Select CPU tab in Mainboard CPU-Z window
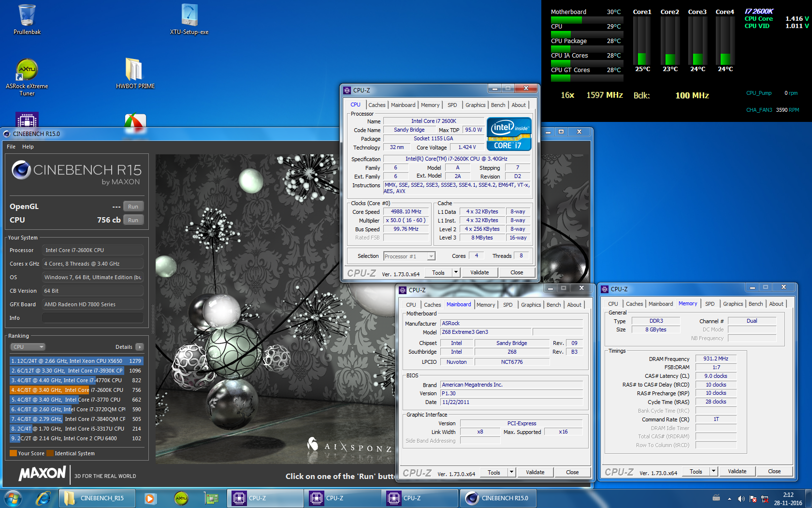812x508 pixels. pos(411,305)
